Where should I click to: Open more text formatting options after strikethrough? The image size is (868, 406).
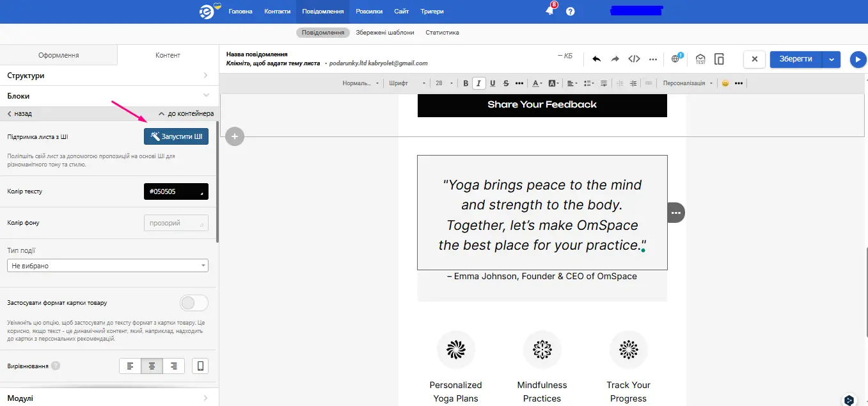click(x=519, y=83)
